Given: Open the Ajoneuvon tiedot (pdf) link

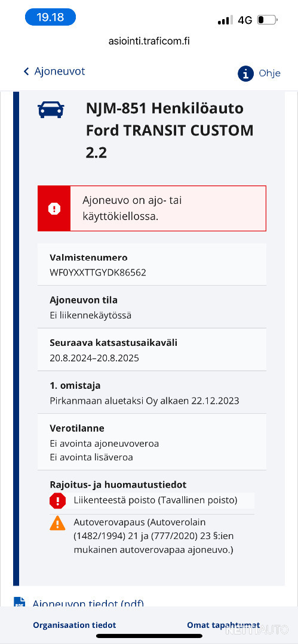Looking at the screenshot, I should click(88, 603).
